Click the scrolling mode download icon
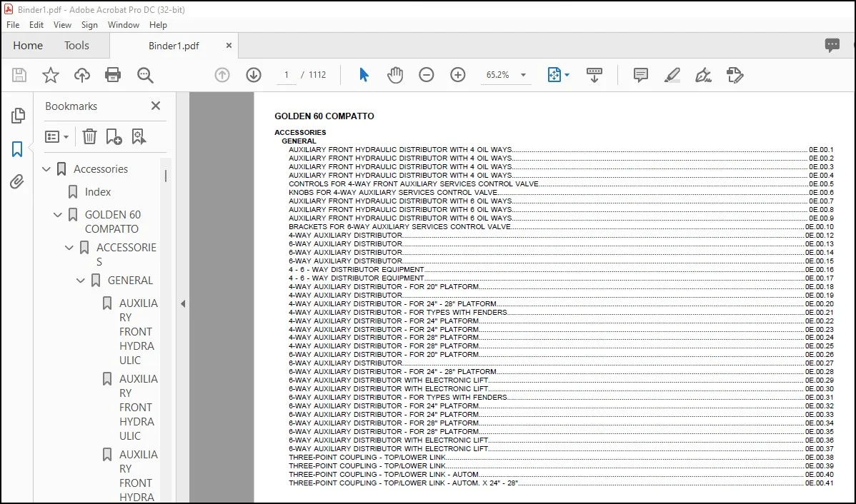 [x=594, y=75]
